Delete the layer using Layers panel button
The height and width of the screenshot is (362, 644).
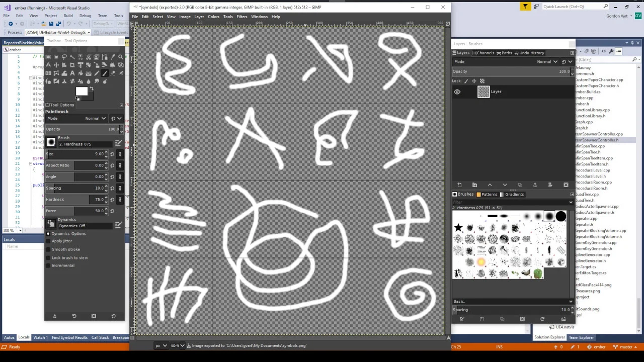pos(566,185)
